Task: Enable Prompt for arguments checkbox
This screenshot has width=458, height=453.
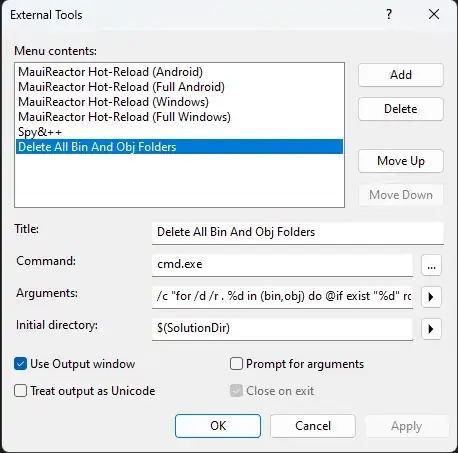Action: [236, 364]
